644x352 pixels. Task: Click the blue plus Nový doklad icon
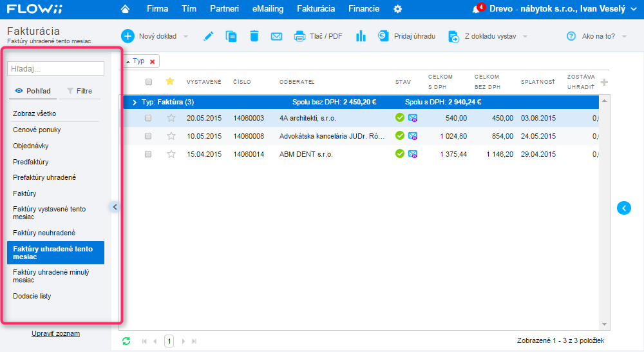coord(128,36)
